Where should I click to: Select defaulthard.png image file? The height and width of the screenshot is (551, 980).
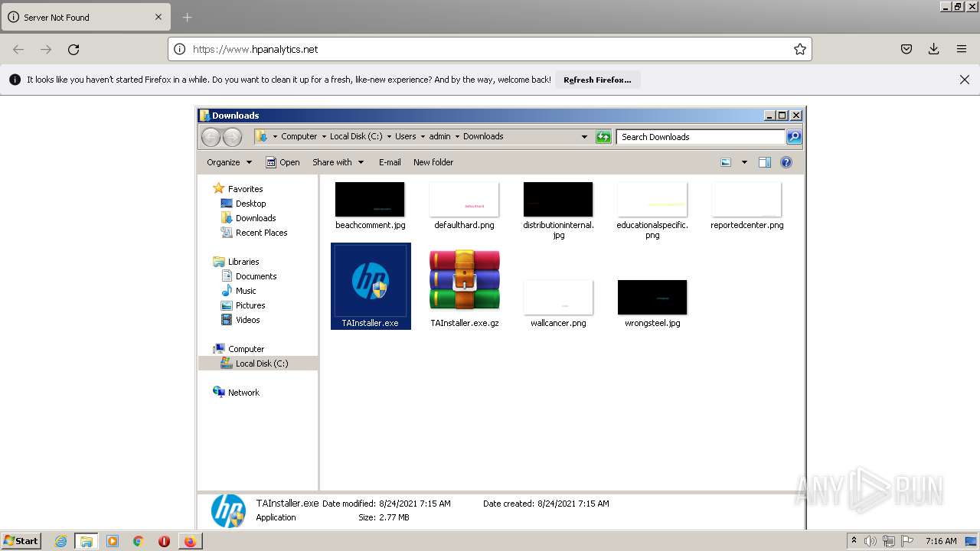464,205
